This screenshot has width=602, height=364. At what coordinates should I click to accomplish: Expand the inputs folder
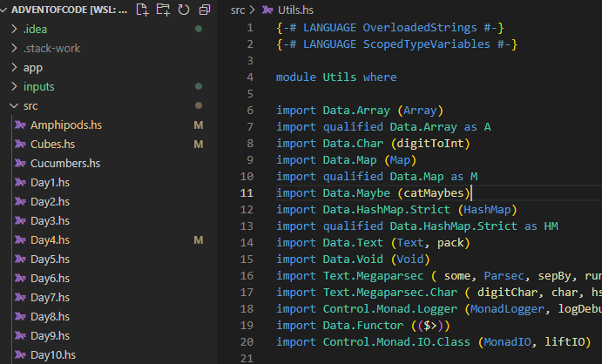click(14, 86)
